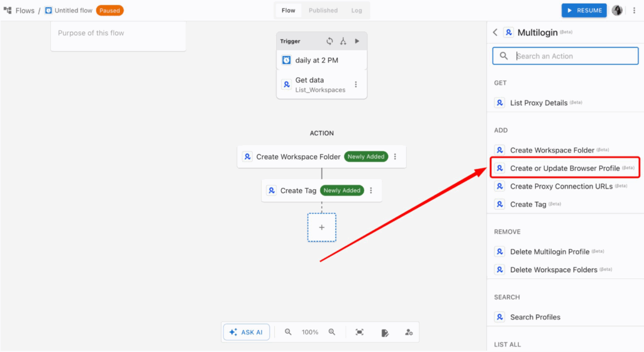The width and height of the screenshot is (644, 352).
Task: Select the Create Workspace Folder step on canvas
Action: [321, 157]
